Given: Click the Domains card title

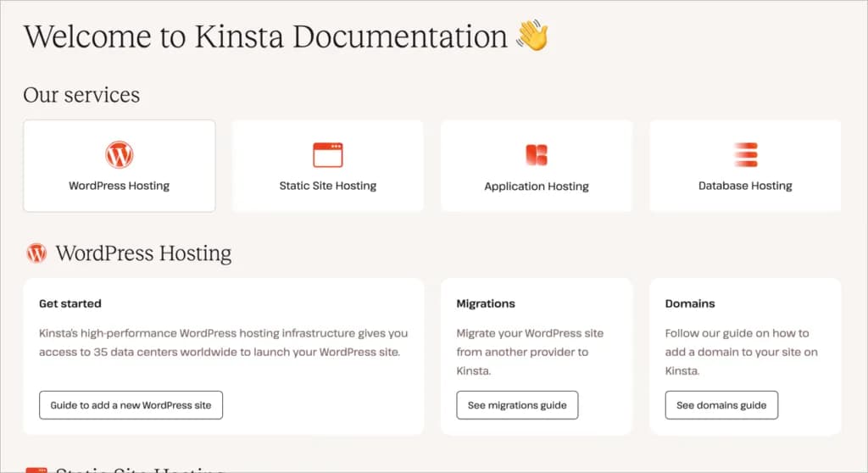Looking at the screenshot, I should tap(690, 303).
